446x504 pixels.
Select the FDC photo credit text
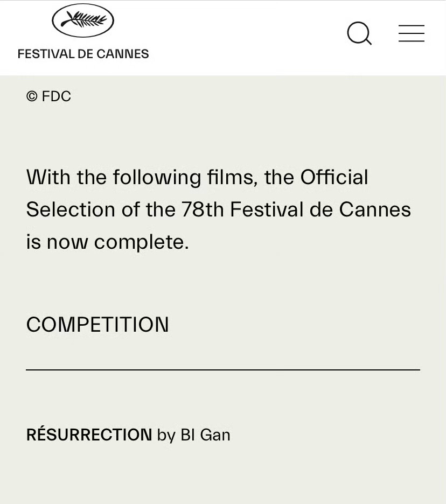click(x=56, y=96)
